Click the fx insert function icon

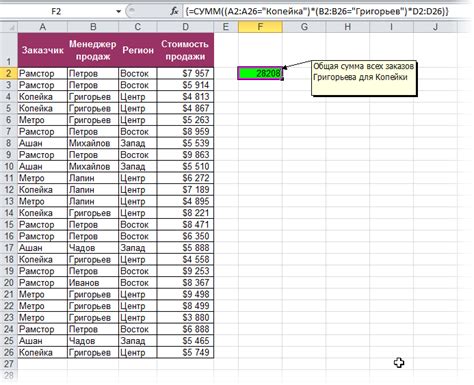[174, 11]
